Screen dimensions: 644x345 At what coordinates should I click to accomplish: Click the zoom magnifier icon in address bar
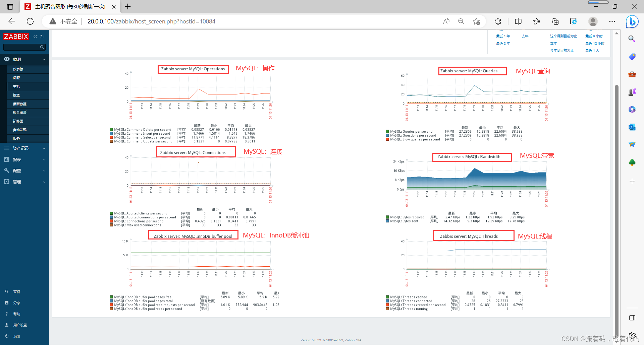coord(461,21)
